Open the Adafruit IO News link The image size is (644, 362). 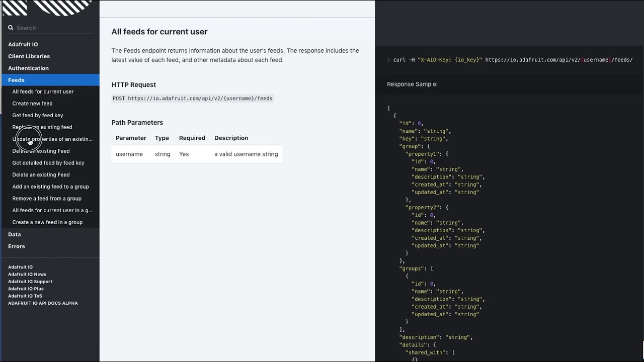point(27,275)
